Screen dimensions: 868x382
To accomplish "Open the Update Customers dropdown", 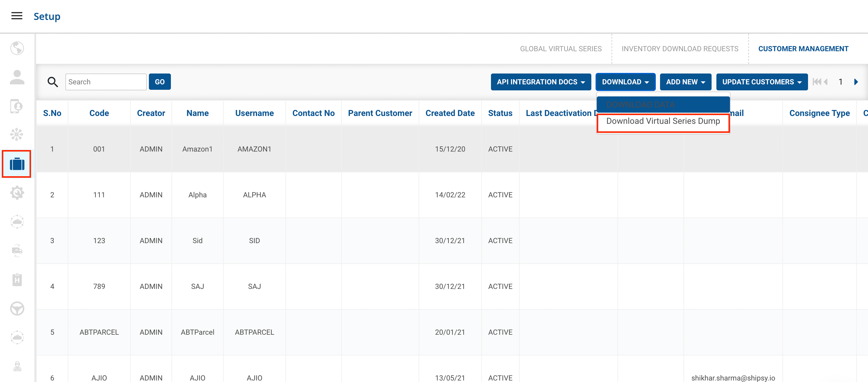I will [762, 82].
